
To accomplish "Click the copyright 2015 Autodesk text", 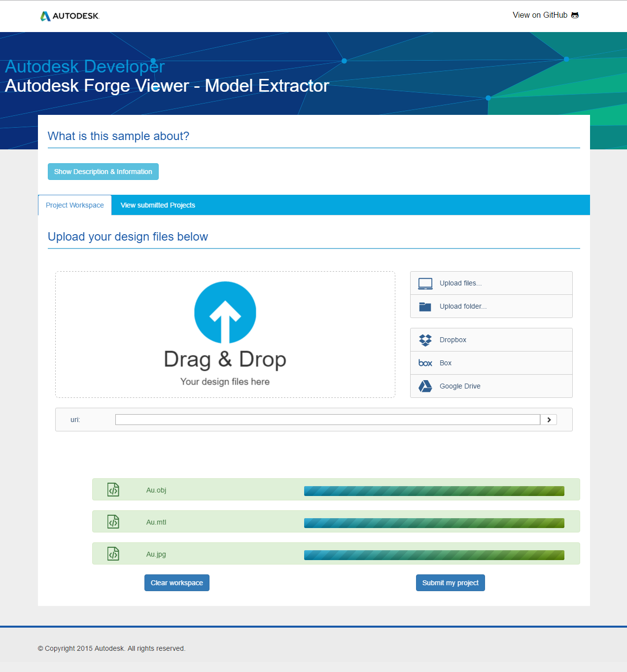I will coord(112,648).
